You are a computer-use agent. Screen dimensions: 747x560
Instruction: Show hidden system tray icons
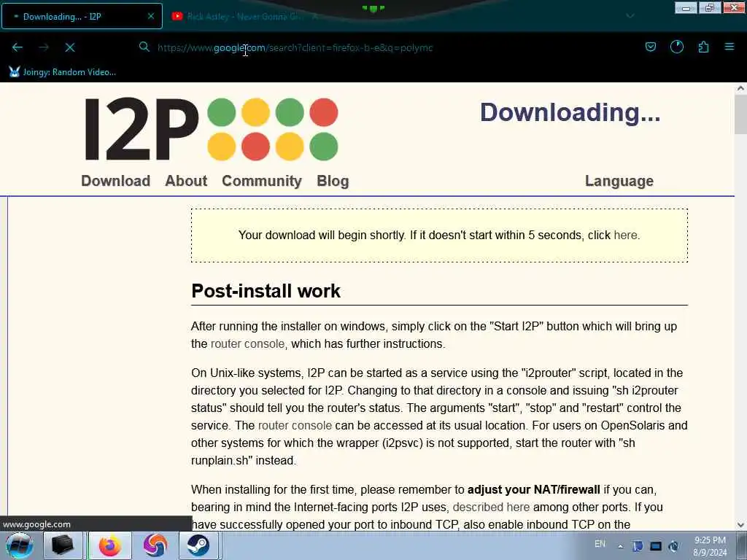620,546
